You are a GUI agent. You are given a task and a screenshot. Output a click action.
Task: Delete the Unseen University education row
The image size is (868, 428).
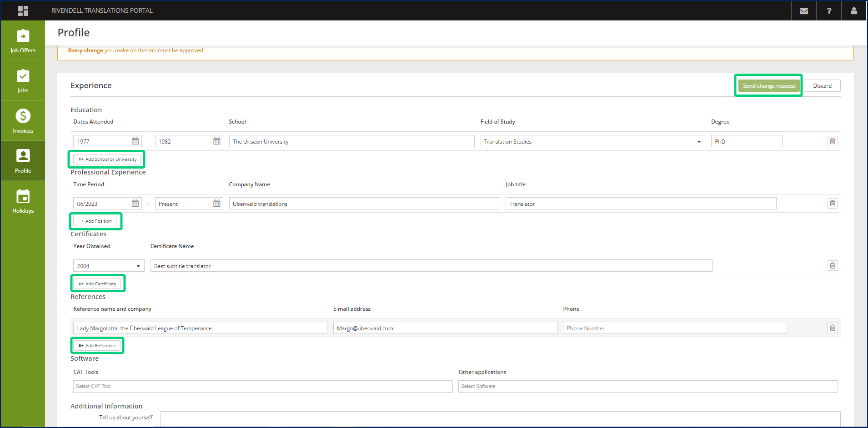[833, 141]
